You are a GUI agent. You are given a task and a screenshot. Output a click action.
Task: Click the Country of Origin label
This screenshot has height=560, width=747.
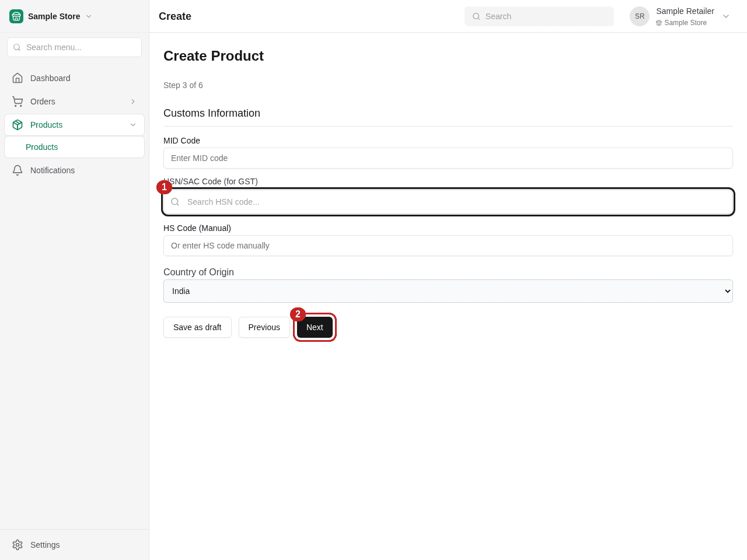click(198, 272)
